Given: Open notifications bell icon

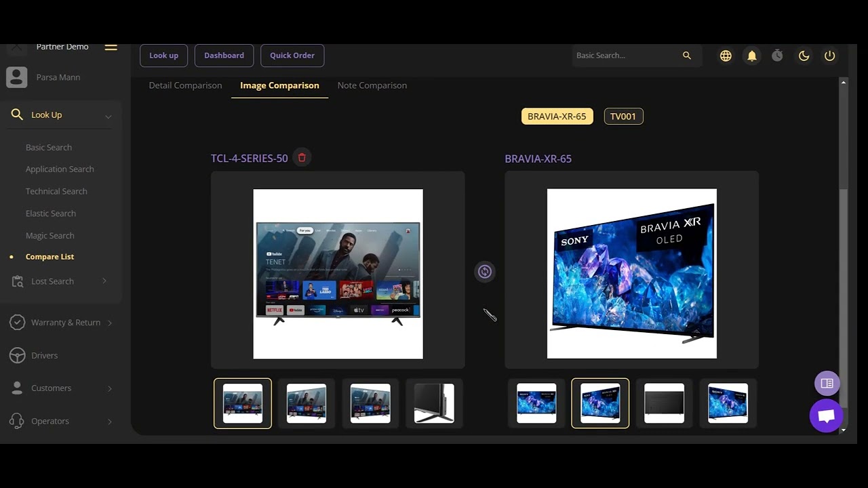Looking at the screenshot, I should click(752, 56).
